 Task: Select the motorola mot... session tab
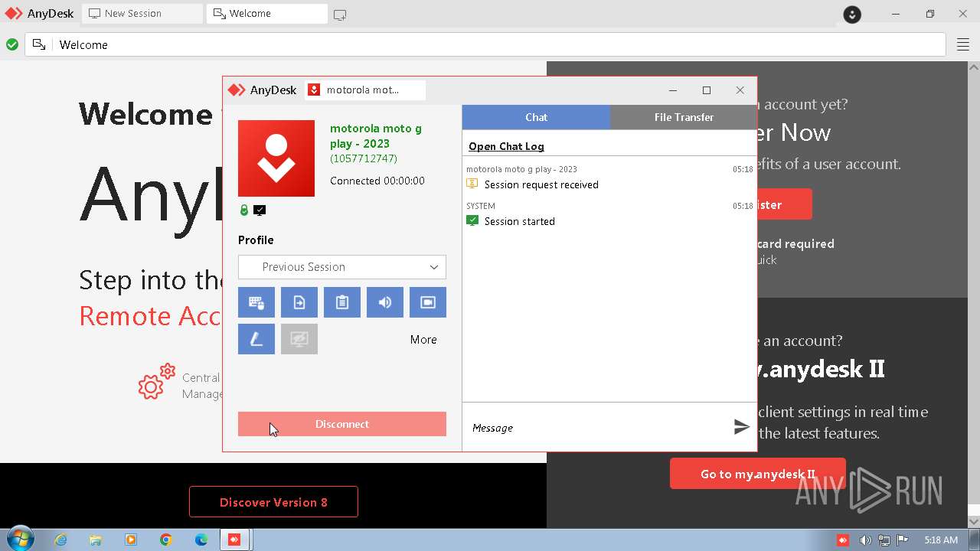point(365,90)
